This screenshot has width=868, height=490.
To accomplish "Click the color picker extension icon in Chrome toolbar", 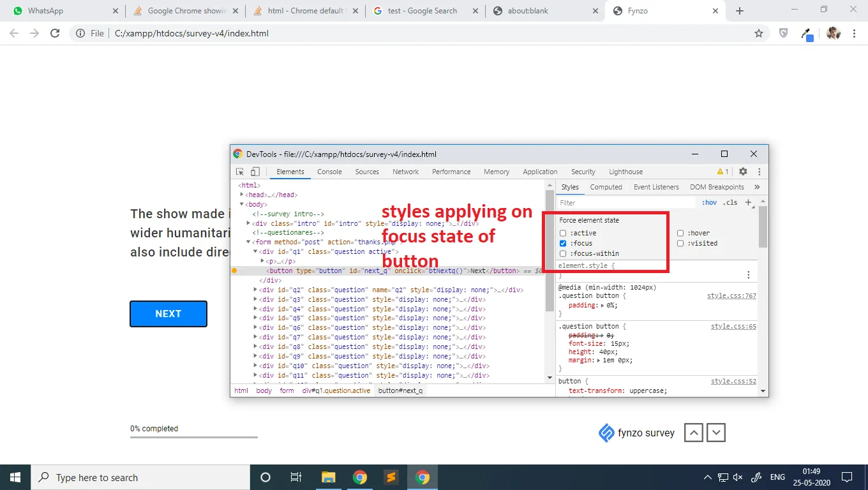I will [808, 34].
